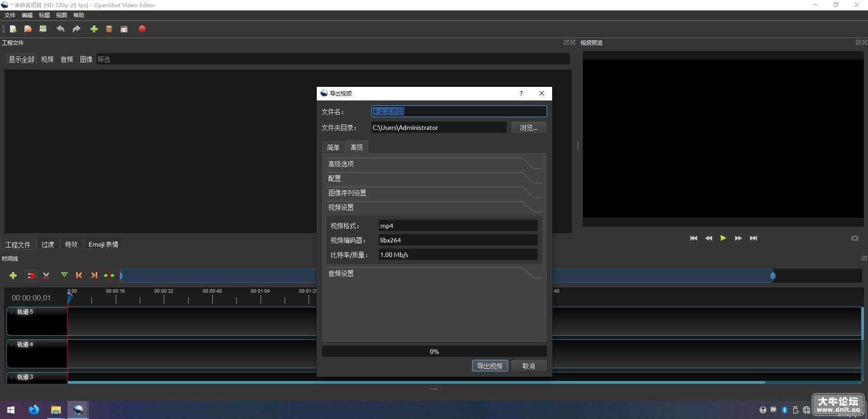Open the Effects tab panel
Image resolution: width=868 pixels, height=419 pixels.
(x=71, y=244)
